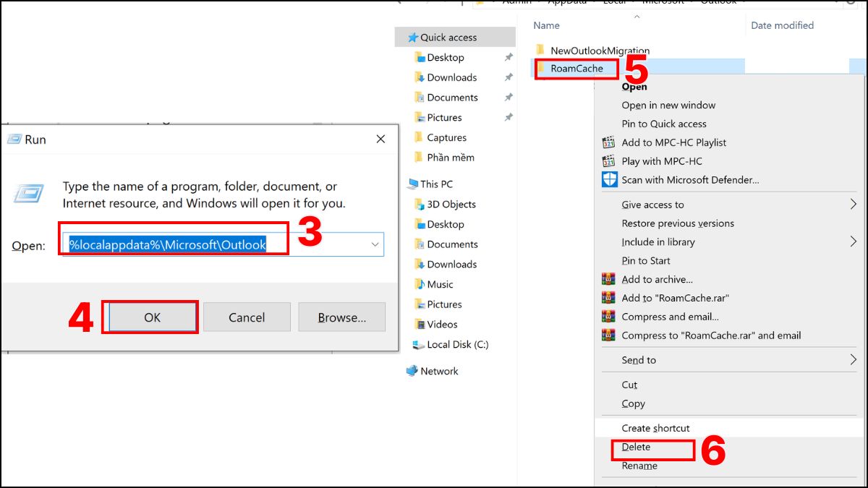Click the MPC-HC icon beside Add to MPC-HC Playlist
Image resolution: width=868 pixels, height=488 pixels.
coord(609,142)
